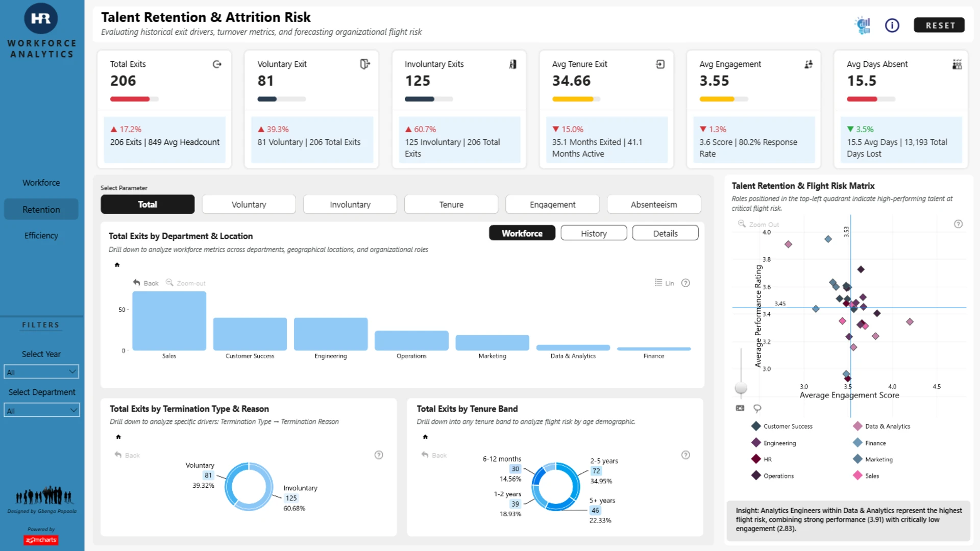Click the Avg Engagement card icon
980x551 pixels.
pyautogui.click(x=808, y=64)
